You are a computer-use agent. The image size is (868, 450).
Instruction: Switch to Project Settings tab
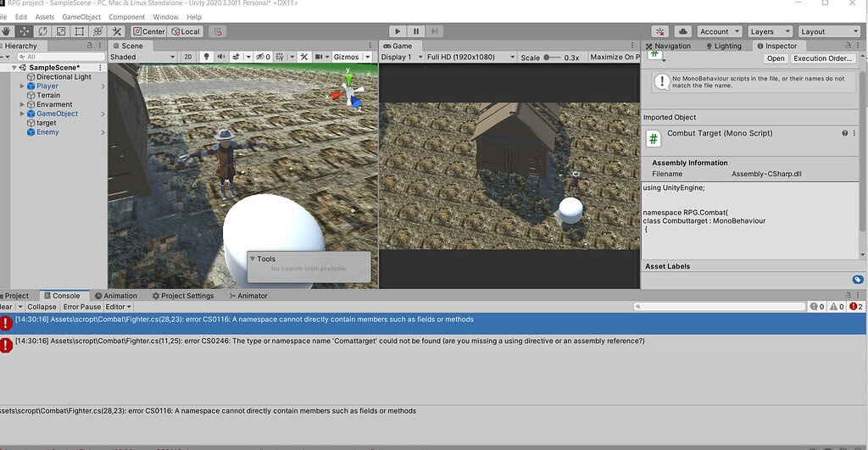[183, 296]
